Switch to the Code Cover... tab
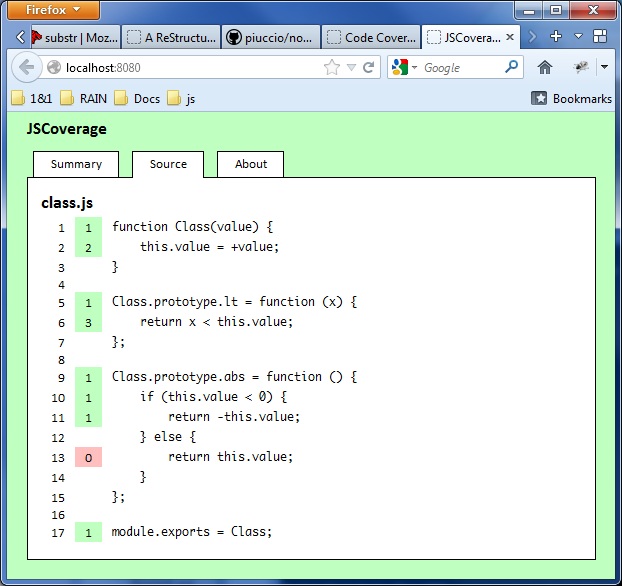Screen dimensions: 622x586 (x=371, y=37)
